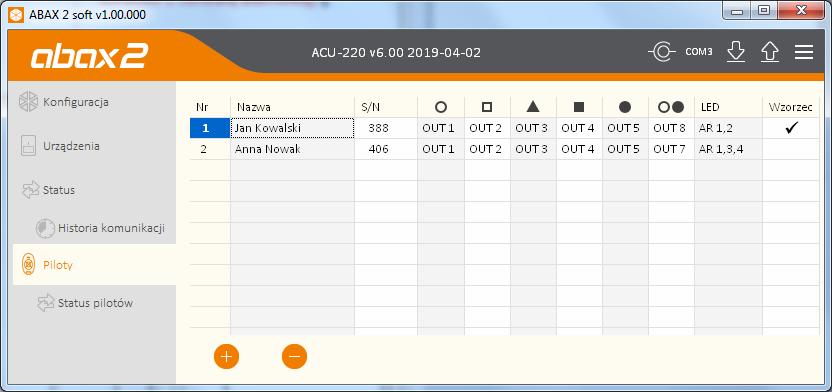Click the double circle button column header
The height and width of the screenshot is (392, 832).
[671, 107]
